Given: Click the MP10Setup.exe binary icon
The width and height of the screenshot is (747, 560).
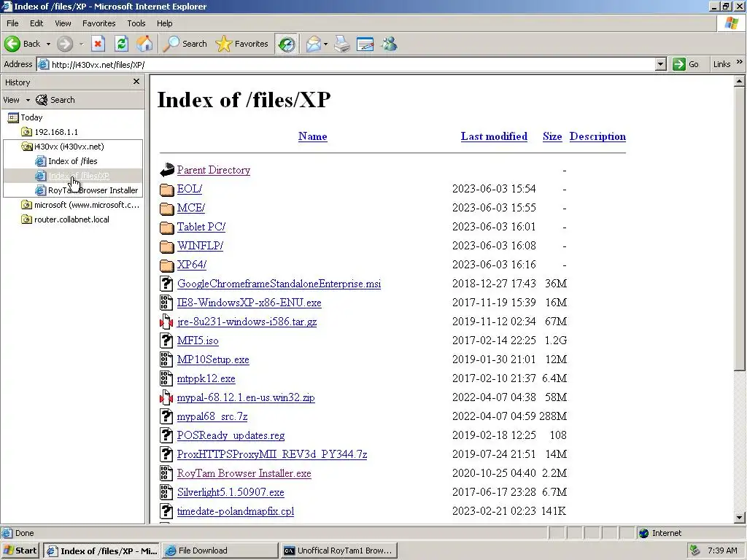Looking at the screenshot, I should click(x=166, y=359).
